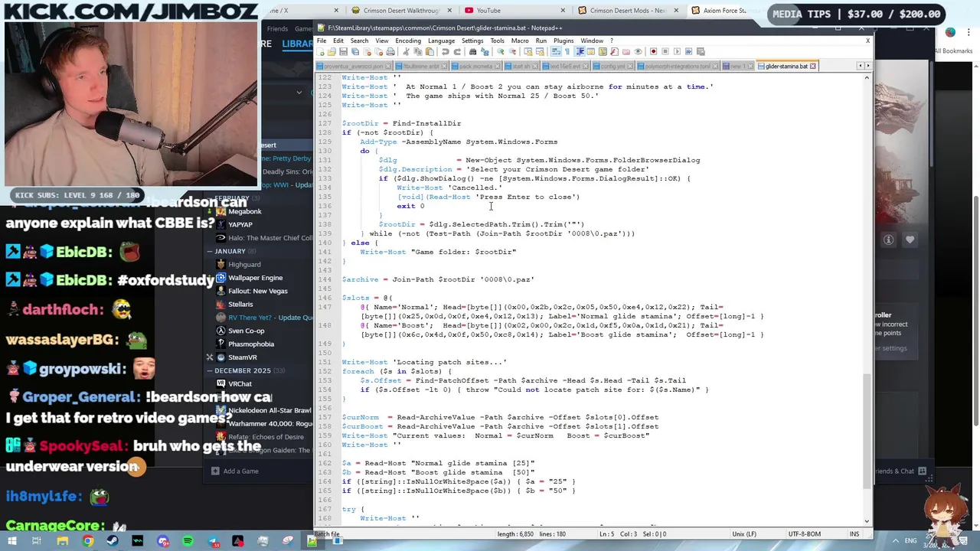This screenshot has width=980, height=551.
Task: Select VRChat in the Steam library
Action: 240,384
